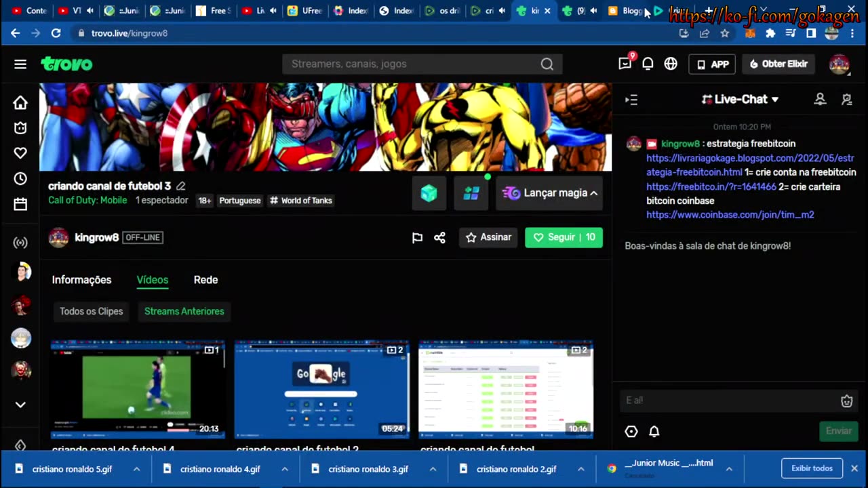Open the live broadcast sidebar icon
This screenshot has width=868, height=488.
(20, 243)
